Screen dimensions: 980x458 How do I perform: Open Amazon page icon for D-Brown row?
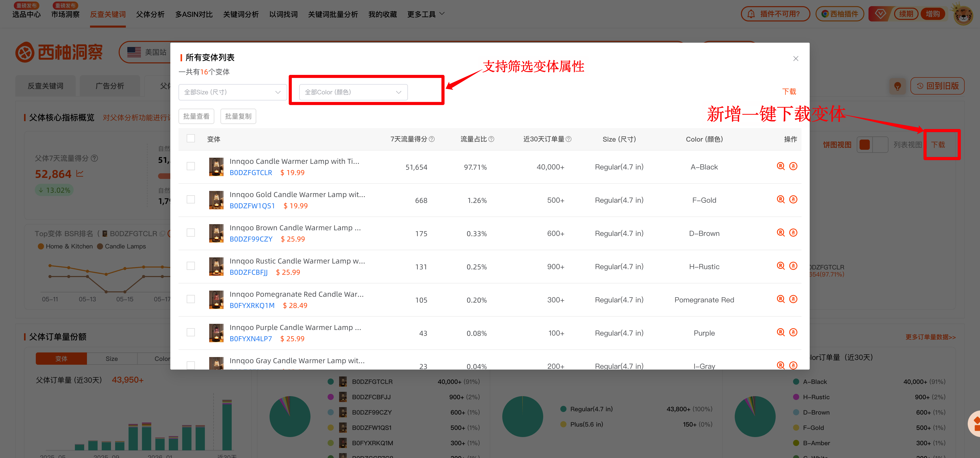pyautogui.click(x=793, y=233)
